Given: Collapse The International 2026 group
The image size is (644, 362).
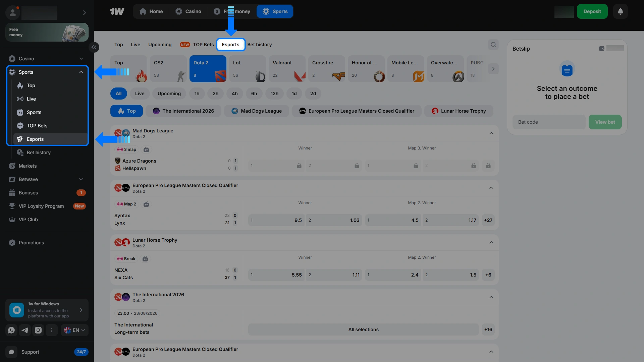Looking at the screenshot, I should click(x=491, y=297).
